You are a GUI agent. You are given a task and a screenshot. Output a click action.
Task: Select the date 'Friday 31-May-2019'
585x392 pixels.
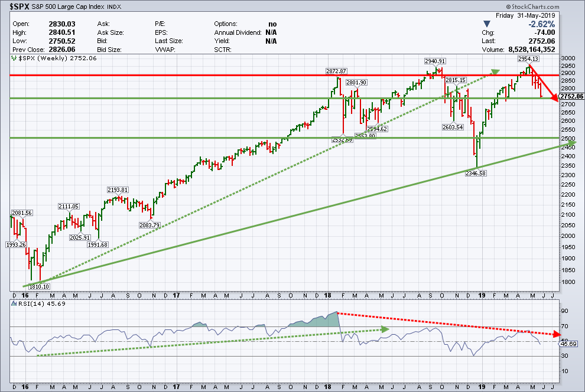pyautogui.click(x=525, y=16)
